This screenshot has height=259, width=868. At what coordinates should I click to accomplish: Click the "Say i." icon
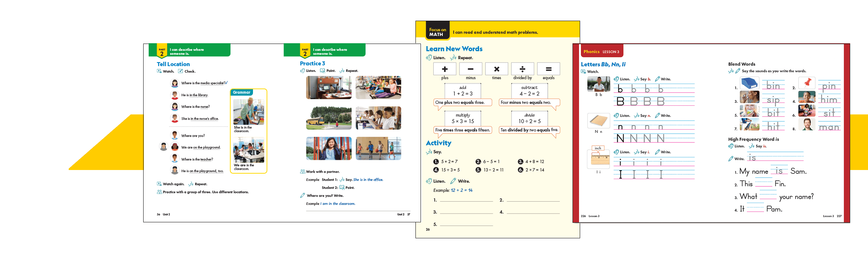tap(637, 152)
